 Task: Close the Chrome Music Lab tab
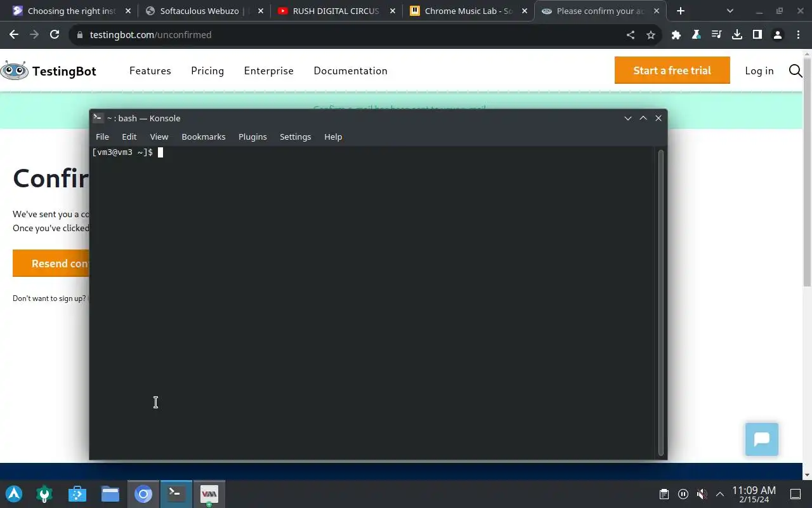pos(525,11)
